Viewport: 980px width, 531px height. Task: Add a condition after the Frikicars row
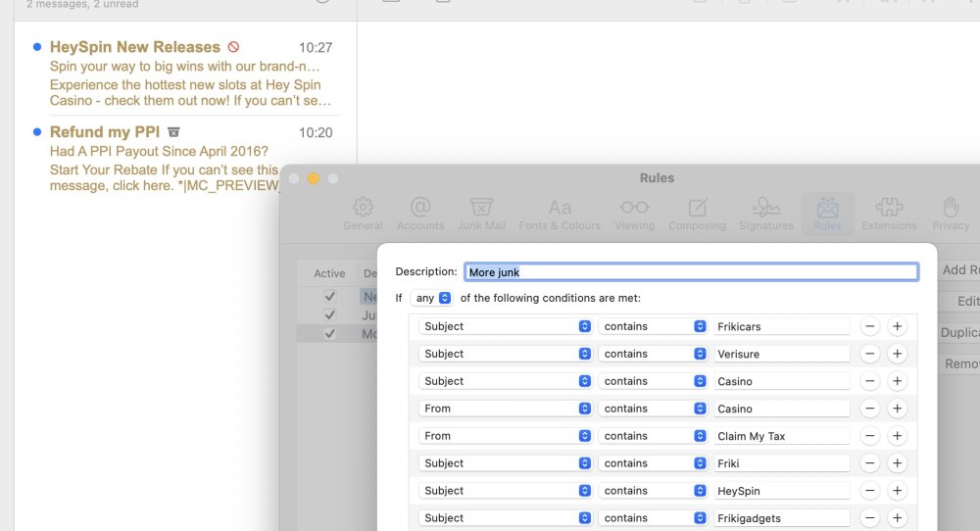point(897,326)
